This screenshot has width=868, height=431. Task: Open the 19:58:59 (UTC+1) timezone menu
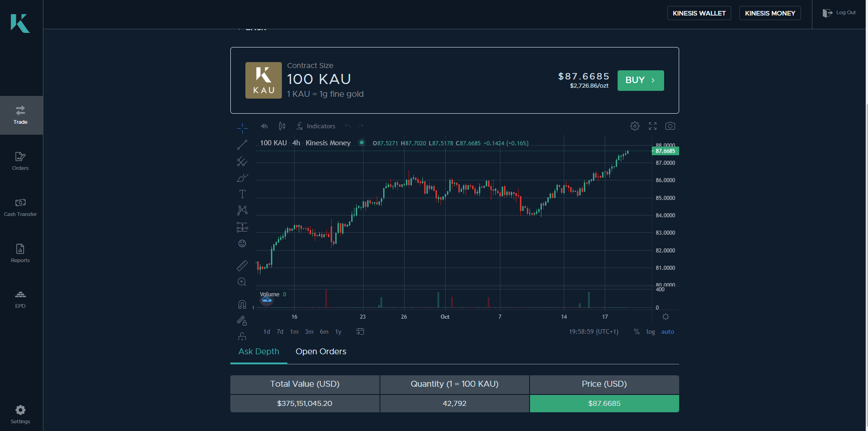[594, 332]
